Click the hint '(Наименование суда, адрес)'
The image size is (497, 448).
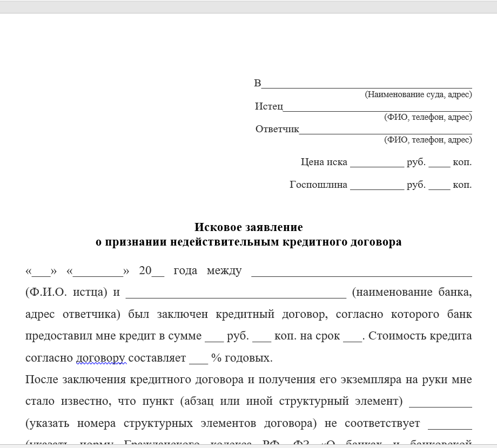(418, 94)
